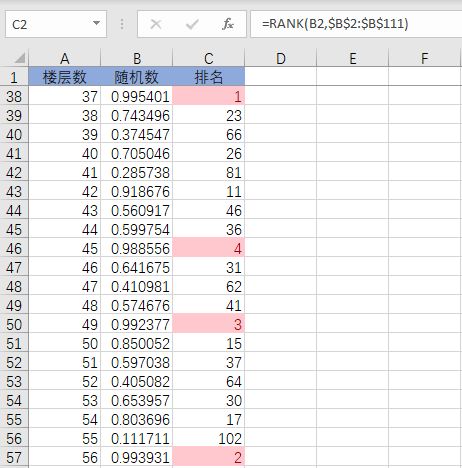This screenshot has height=468, width=462.
Task: Click header cell 随机数
Action: point(137,77)
